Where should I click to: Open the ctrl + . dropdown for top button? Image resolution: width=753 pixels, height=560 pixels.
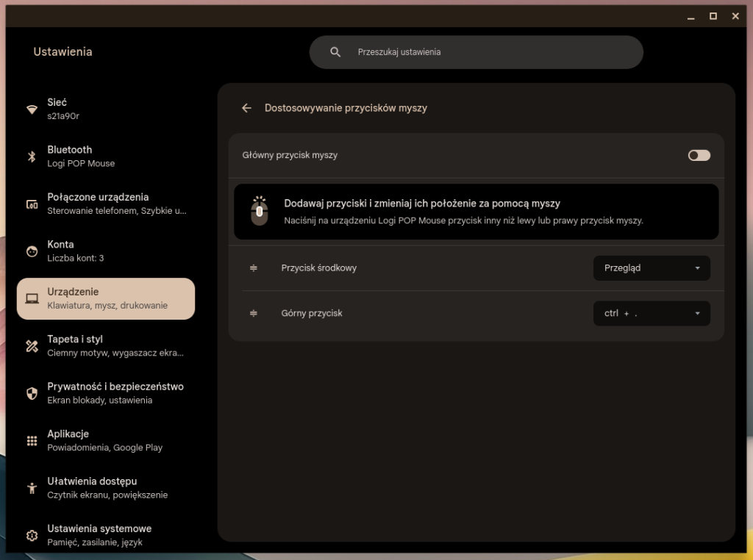pos(652,313)
